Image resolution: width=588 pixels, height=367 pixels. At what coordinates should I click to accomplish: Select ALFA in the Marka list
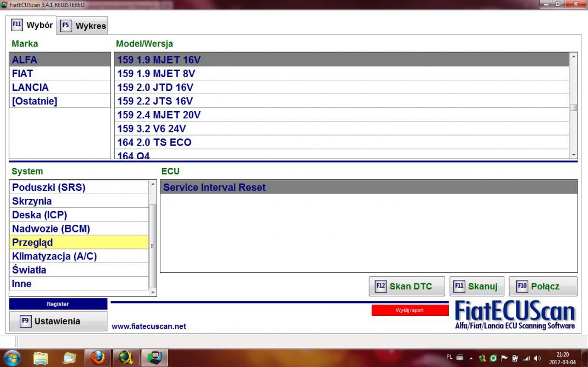coord(60,60)
